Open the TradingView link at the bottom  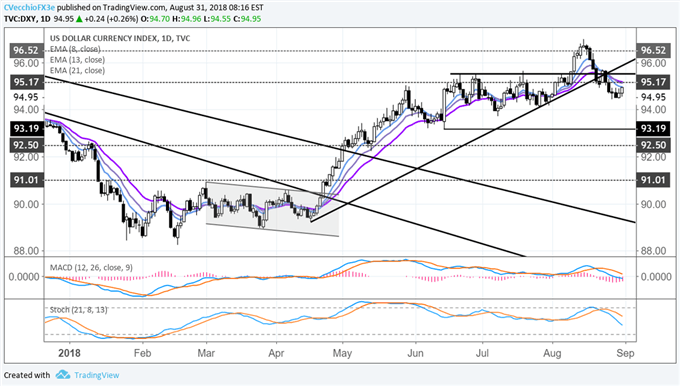pos(96,375)
